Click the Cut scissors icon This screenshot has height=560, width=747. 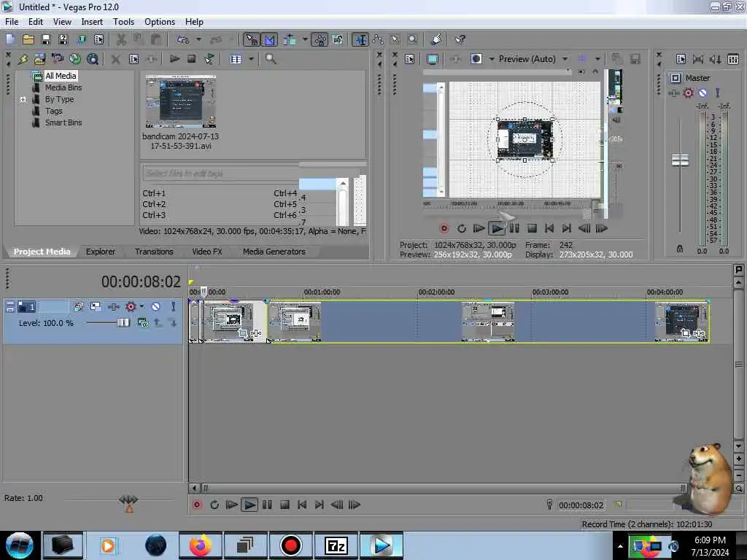(122, 39)
